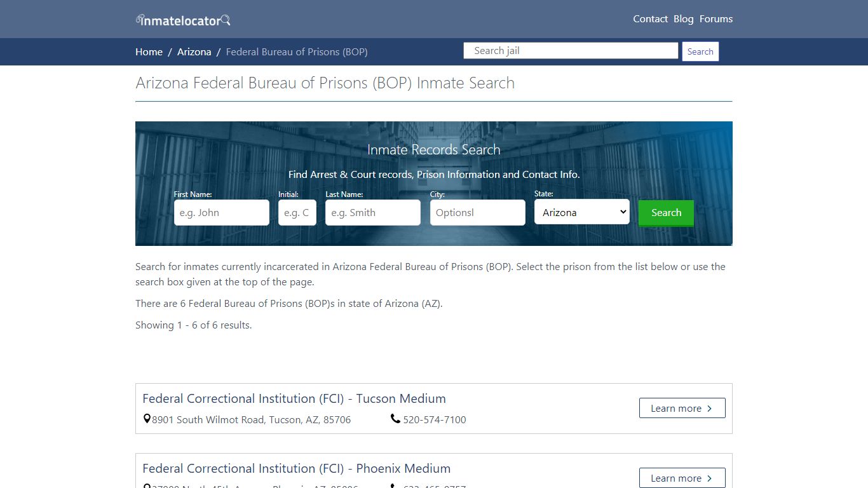
Task: Click the 'Showing 1 - 6 of 6 results' text
Action: click(194, 325)
